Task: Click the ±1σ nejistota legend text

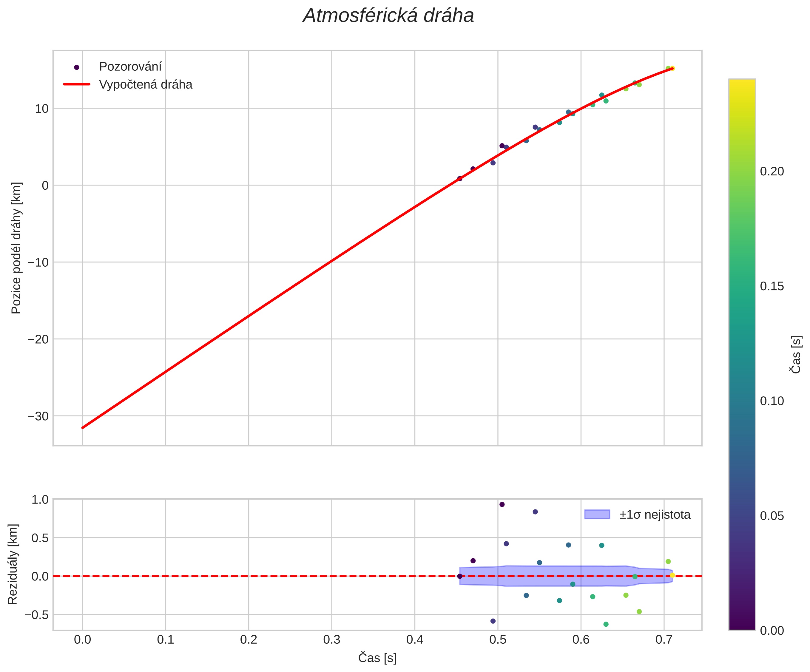Action: pyautogui.click(x=655, y=515)
